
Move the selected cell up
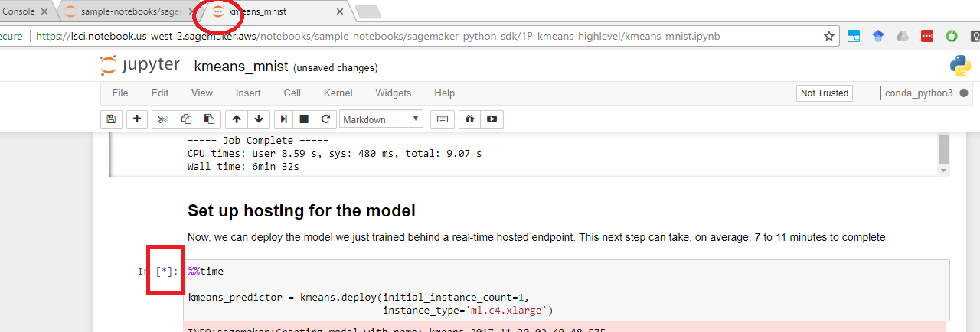(x=237, y=119)
